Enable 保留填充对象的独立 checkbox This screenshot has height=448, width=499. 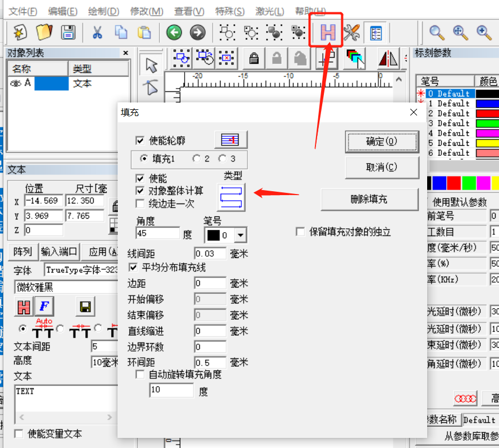tap(300, 232)
